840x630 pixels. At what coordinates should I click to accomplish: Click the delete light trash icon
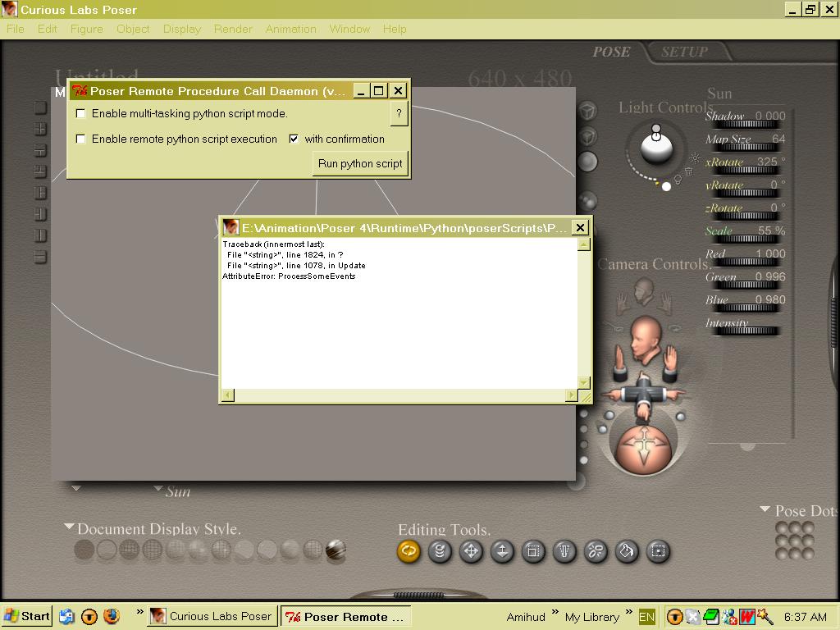tap(688, 171)
